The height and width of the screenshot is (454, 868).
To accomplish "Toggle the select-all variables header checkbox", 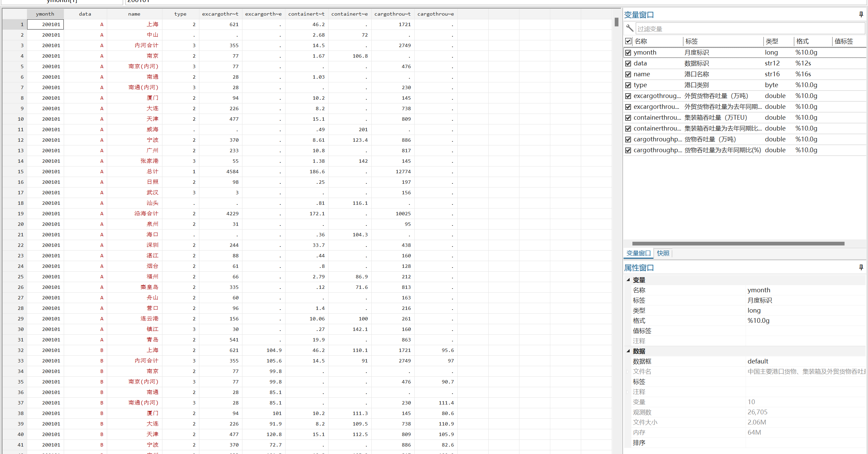I will tap(628, 41).
